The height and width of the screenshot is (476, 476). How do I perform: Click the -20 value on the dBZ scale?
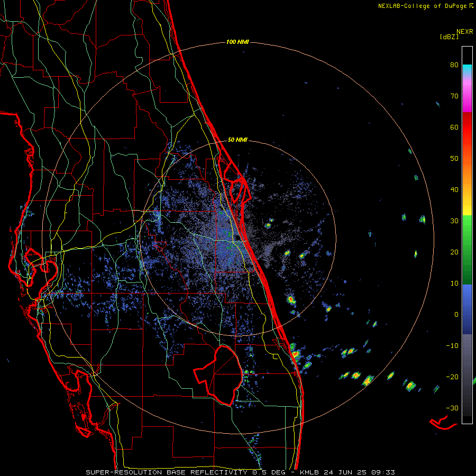point(452,377)
